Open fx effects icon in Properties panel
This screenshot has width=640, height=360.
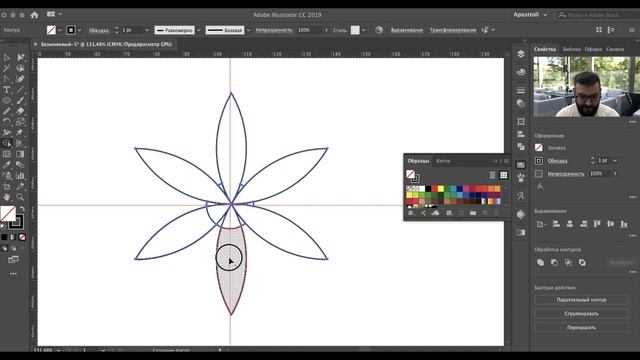pyautogui.click(x=540, y=187)
